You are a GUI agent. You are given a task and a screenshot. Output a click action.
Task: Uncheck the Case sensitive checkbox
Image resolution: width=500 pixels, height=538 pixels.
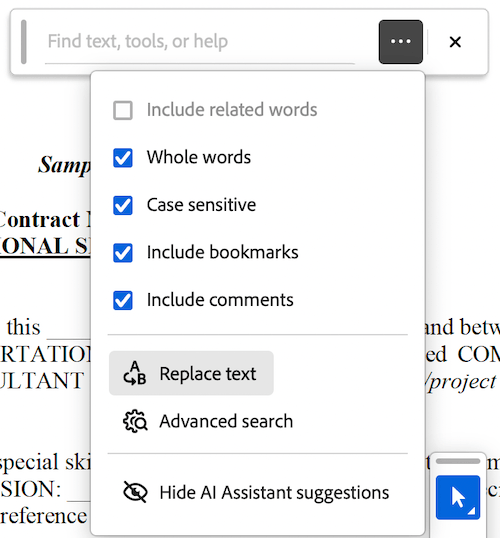click(123, 205)
